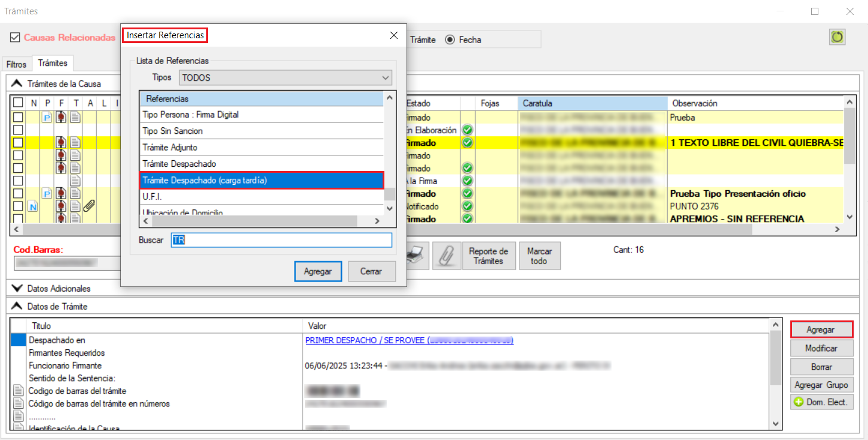Screen dimensions: 868x440
Task: Check the select-all checkbox in grid header
Action: [x=19, y=103]
